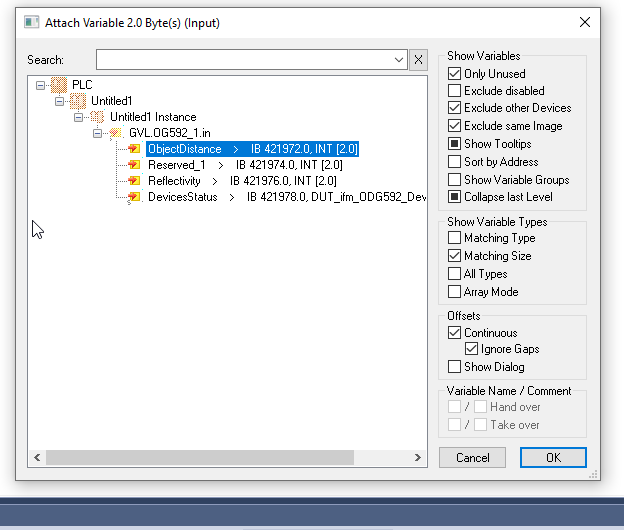The width and height of the screenshot is (624, 530).
Task: Click the dialog resize grip corner
Action: click(593, 474)
